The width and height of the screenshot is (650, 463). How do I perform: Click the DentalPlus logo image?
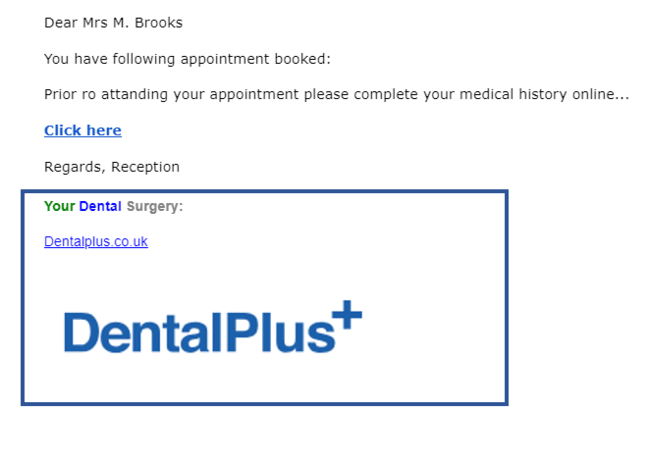212,331
